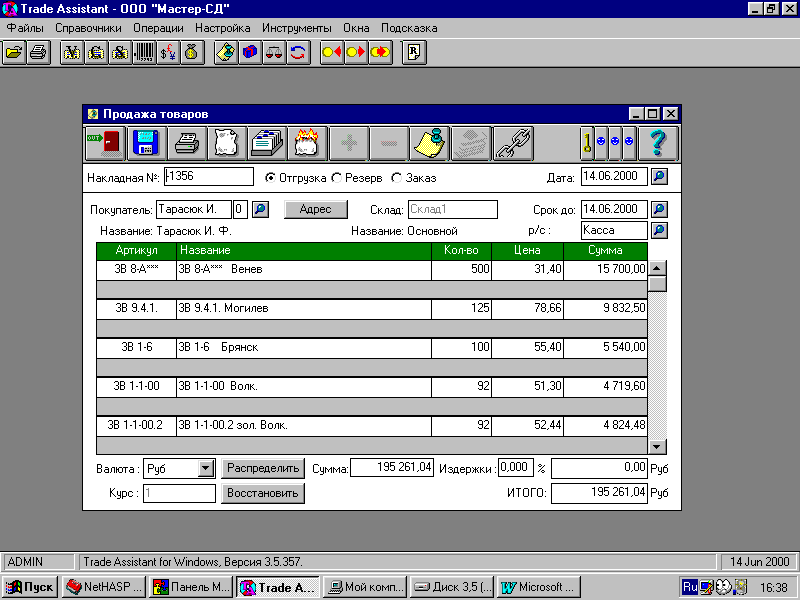Click the table scrollbar down arrow
The image size is (800, 600).
coord(657,446)
